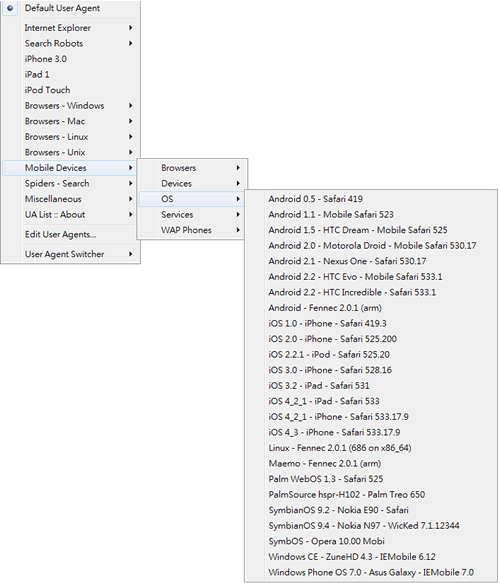Viewport: 500px width, 583px height.
Task: Select PalmSource hspr-H102 - Palm Treo 650
Action: click(371, 495)
